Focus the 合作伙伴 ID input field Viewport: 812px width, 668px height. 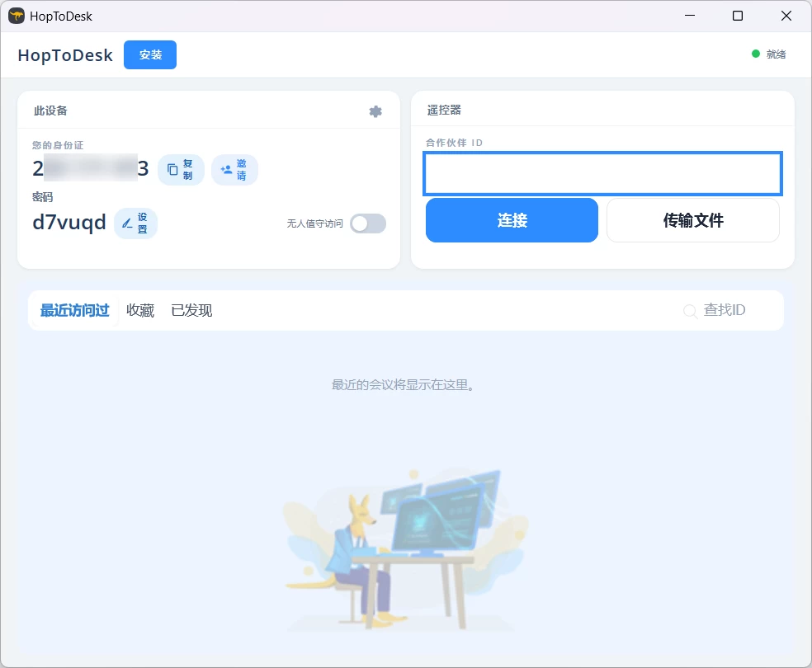[602, 174]
